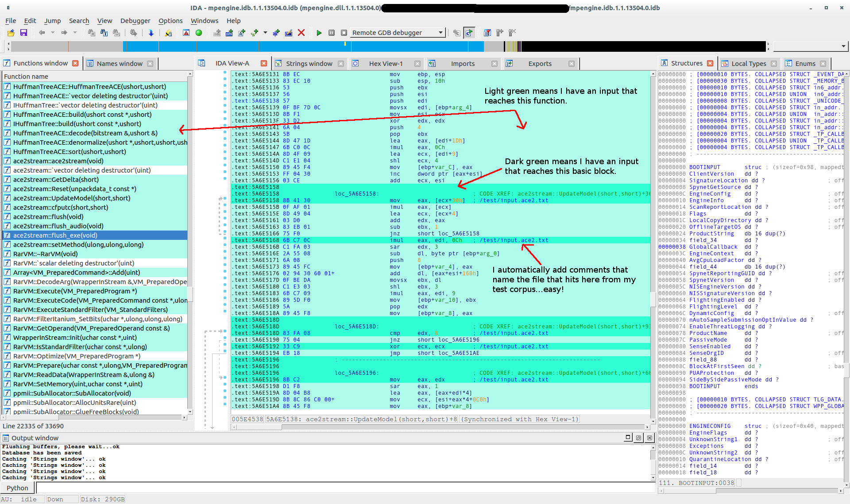The width and height of the screenshot is (850, 504).
Task: Click the open file folder icon
Action: click(11, 33)
